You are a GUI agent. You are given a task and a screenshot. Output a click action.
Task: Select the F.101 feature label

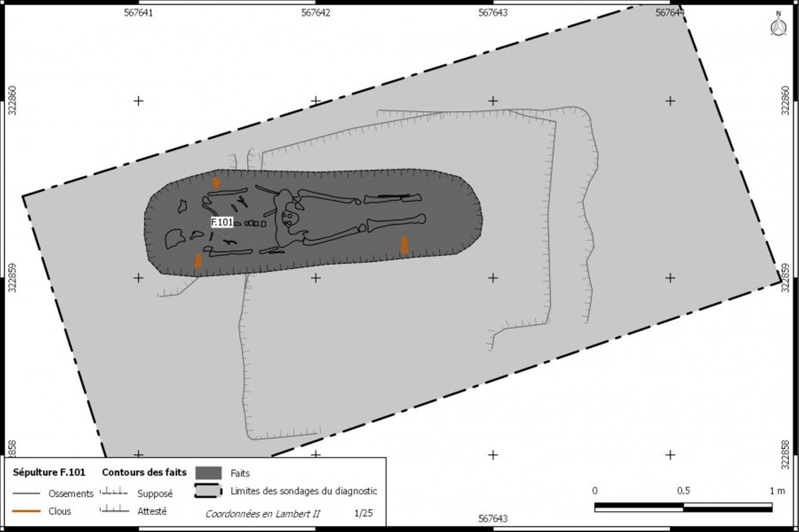pos(222,222)
